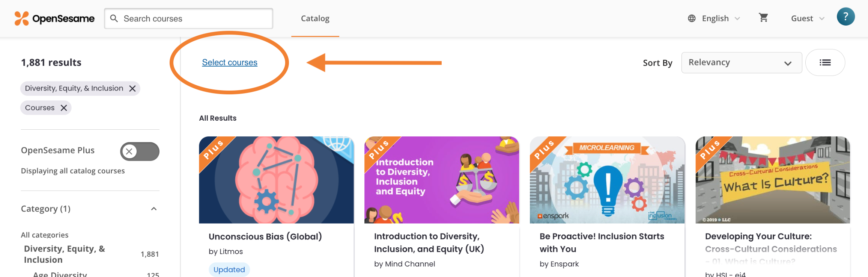The height and width of the screenshot is (277, 868).
Task: Switch to list view layout
Action: point(825,62)
